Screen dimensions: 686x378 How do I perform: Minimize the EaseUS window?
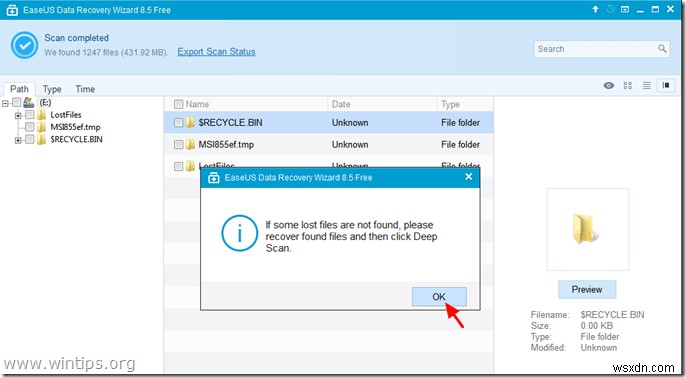click(640, 10)
